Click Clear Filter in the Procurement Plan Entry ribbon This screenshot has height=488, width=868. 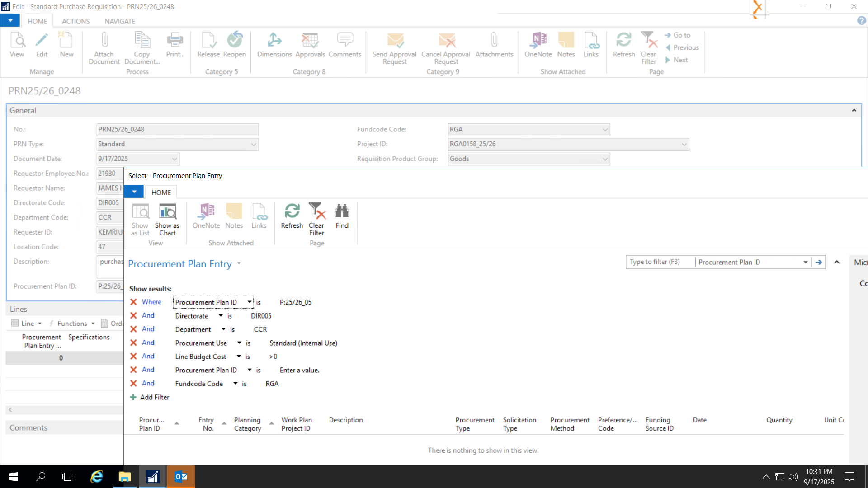pyautogui.click(x=316, y=211)
